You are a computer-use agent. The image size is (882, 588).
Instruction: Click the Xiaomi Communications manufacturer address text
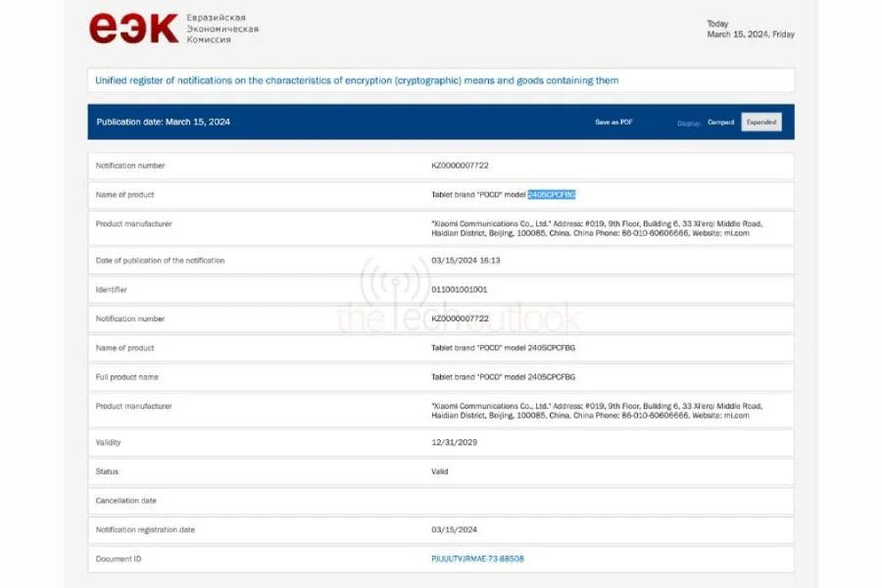[588, 223]
